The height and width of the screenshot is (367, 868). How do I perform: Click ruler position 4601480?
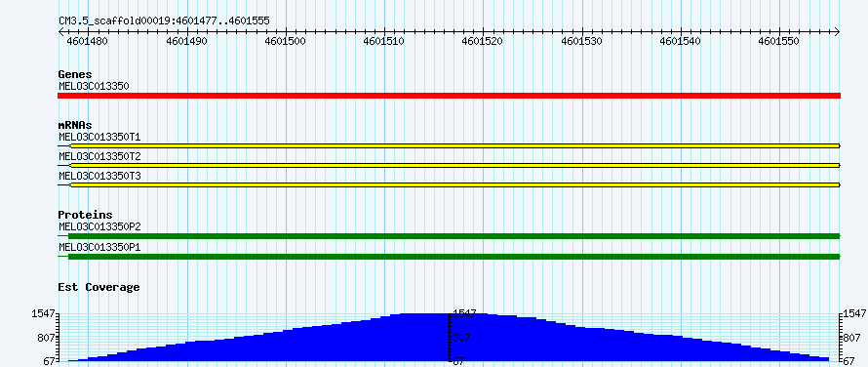pyautogui.click(x=88, y=41)
